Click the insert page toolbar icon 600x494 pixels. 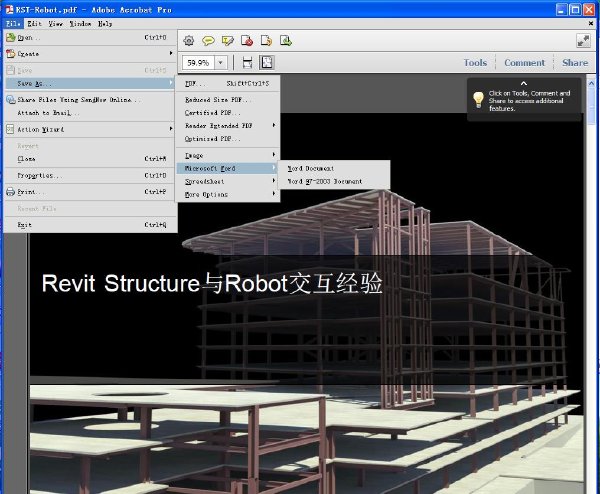point(286,41)
